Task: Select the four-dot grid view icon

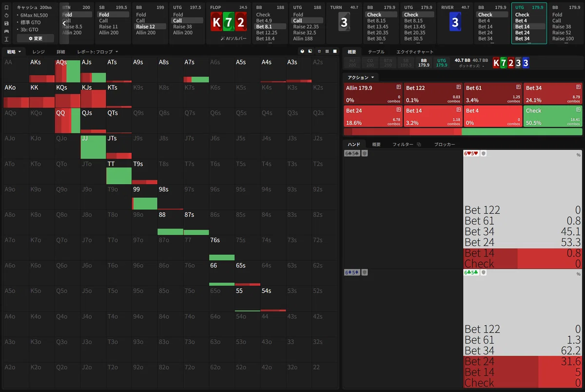Action: (319, 51)
